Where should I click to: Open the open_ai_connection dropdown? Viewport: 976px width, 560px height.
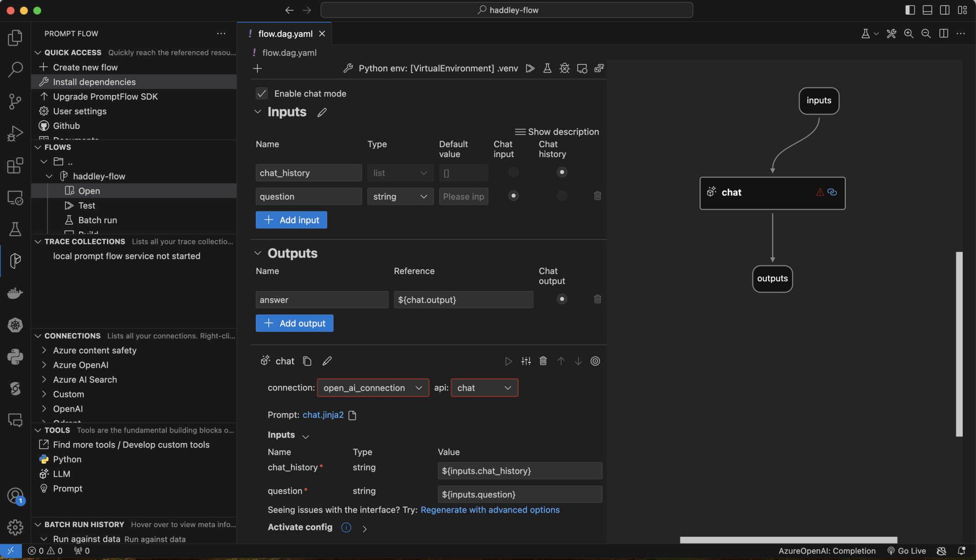coord(372,388)
